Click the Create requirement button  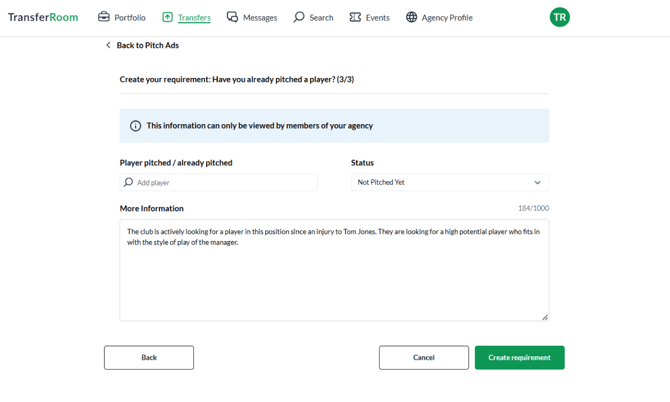[520, 358]
